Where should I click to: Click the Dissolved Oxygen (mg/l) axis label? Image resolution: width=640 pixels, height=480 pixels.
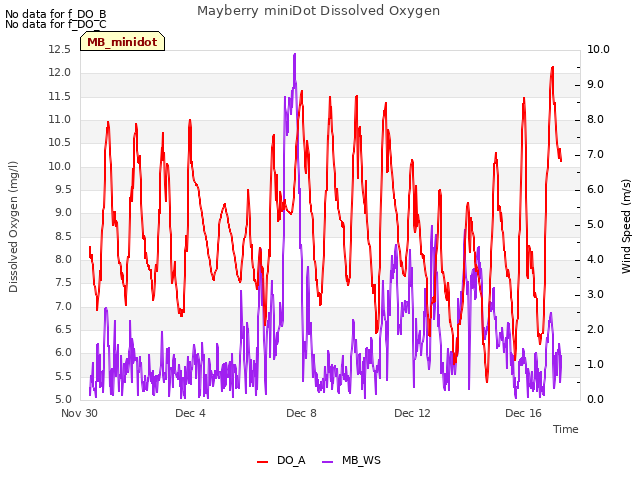click(13, 227)
